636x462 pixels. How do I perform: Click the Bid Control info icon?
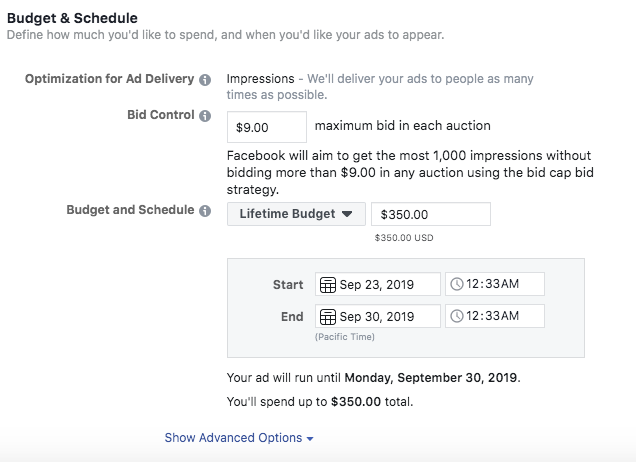click(x=205, y=116)
